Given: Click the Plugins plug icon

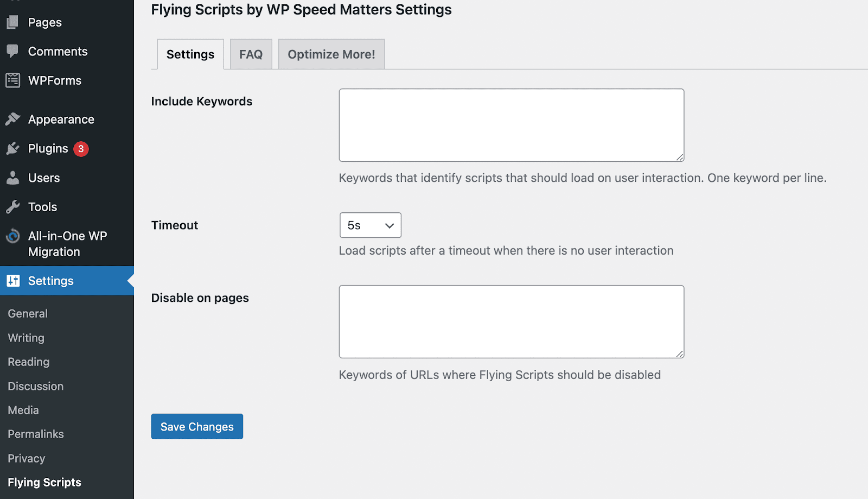Looking at the screenshot, I should click(x=12, y=148).
